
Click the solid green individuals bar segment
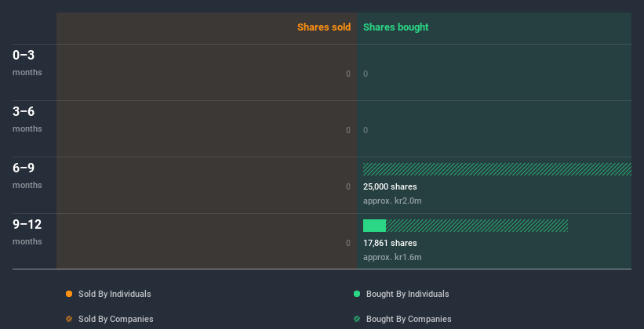374,226
